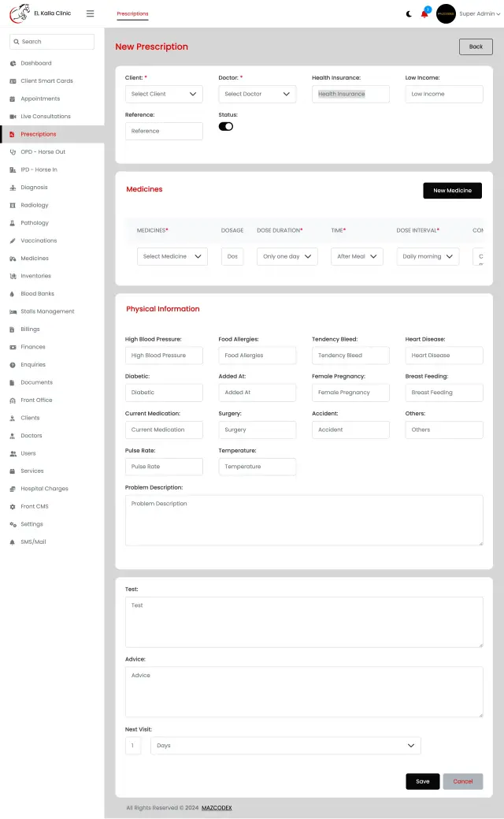The height and width of the screenshot is (819, 504).
Task: Click the Stalls Management bed icon
Action: pyautogui.click(x=13, y=312)
